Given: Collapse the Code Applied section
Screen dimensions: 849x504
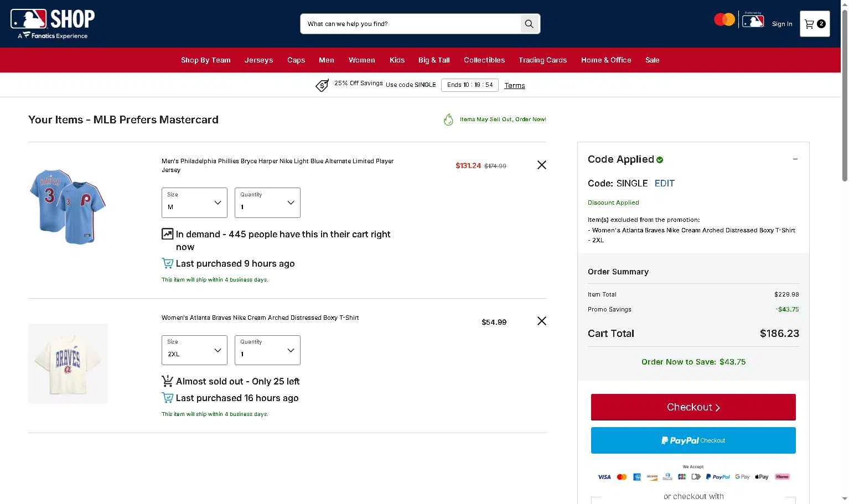Looking at the screenshot, I should pos(795,159).
